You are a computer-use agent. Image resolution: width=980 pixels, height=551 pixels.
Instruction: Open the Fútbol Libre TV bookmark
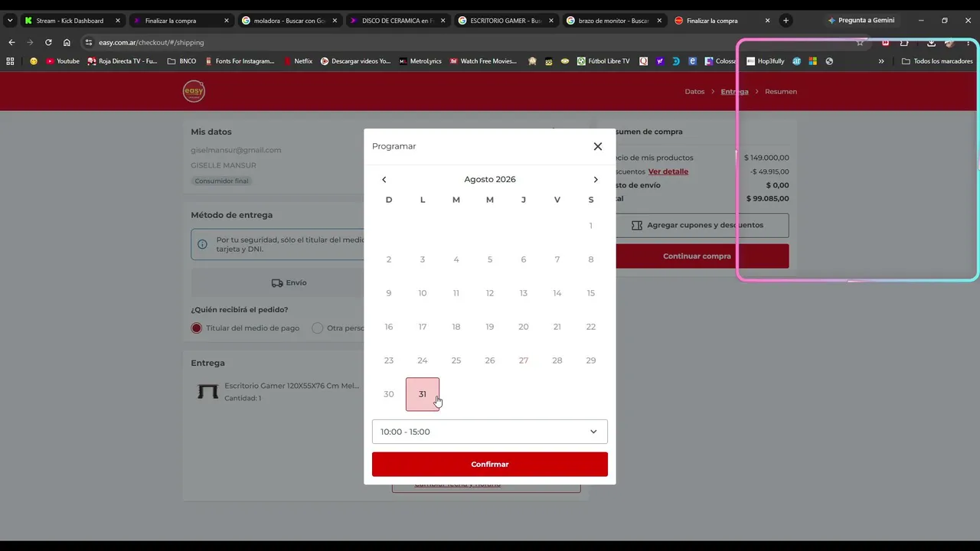[603, 61]
